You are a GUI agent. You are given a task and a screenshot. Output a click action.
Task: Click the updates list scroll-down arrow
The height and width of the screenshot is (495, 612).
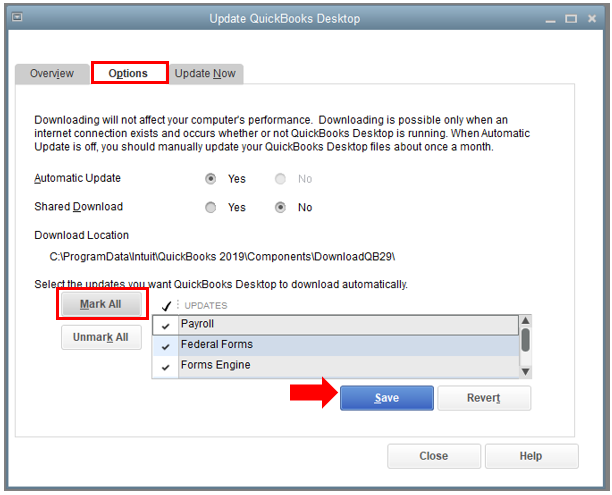pos(525,371)
